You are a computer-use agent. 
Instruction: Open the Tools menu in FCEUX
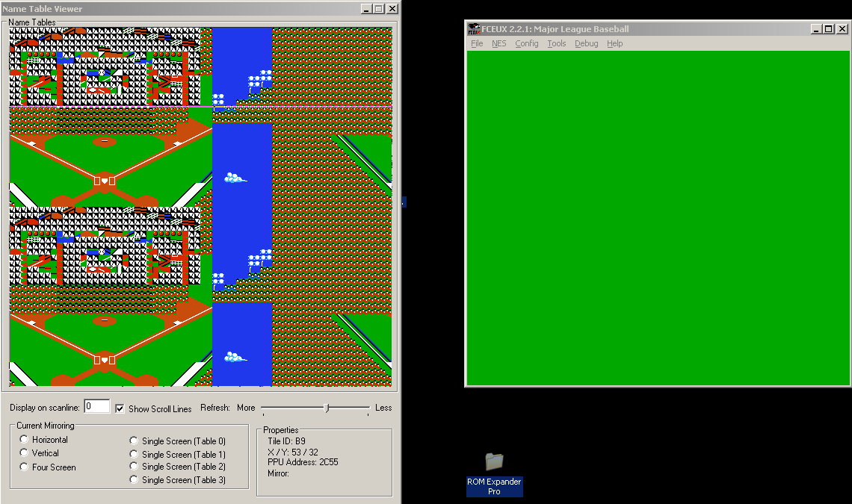coord(556,43)
